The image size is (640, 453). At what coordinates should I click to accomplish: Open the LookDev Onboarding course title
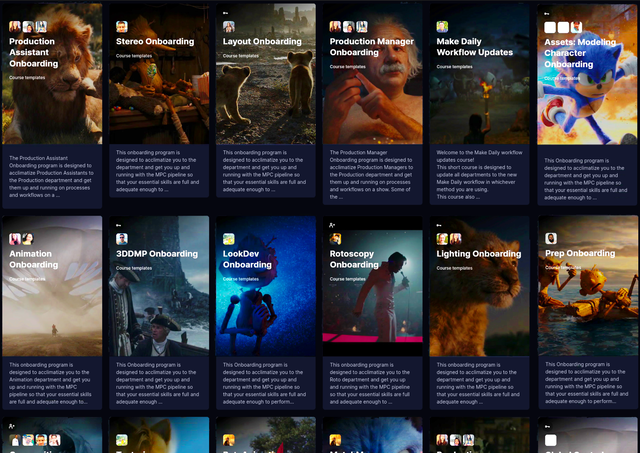tap(247, 259)
